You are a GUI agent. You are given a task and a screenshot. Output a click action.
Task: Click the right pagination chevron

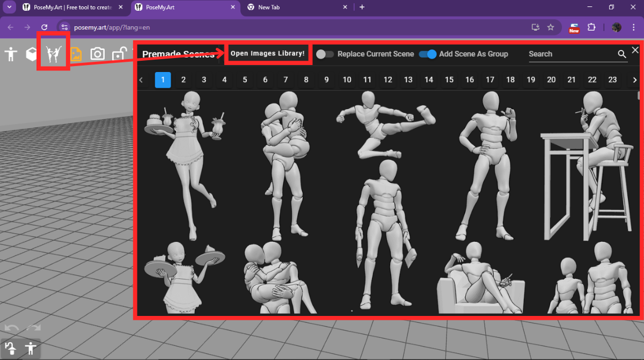[x=635, y=80]
